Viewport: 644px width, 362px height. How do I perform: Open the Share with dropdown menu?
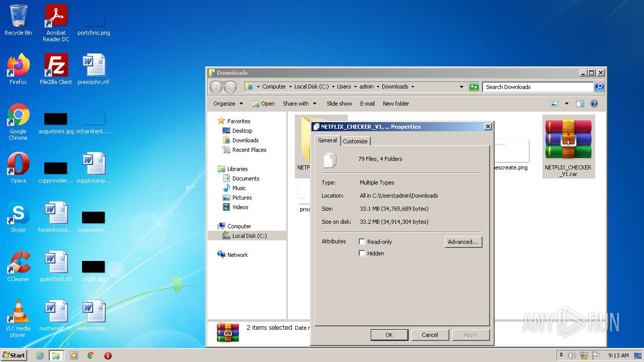[x=299, y=104]
